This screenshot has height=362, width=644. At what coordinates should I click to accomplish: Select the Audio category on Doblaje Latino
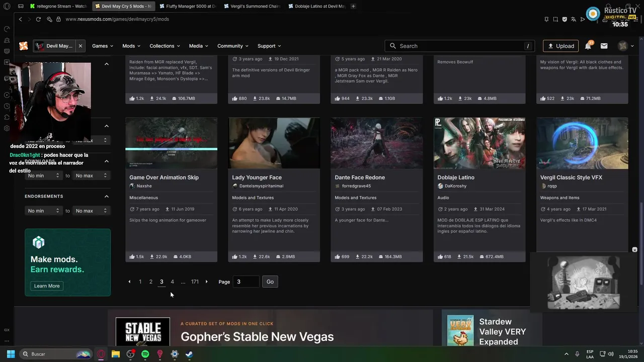click(x=443, y=198)
